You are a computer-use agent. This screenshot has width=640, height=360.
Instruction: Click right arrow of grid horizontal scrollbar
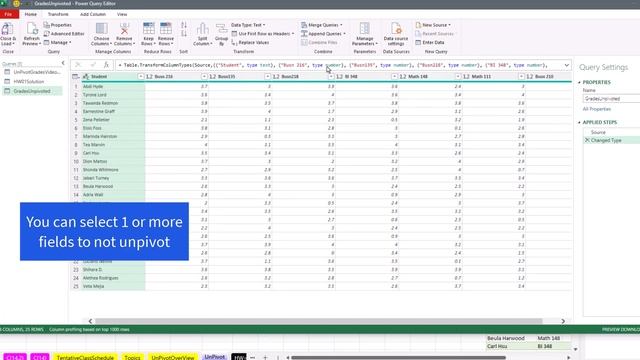[x=563, y=321]
